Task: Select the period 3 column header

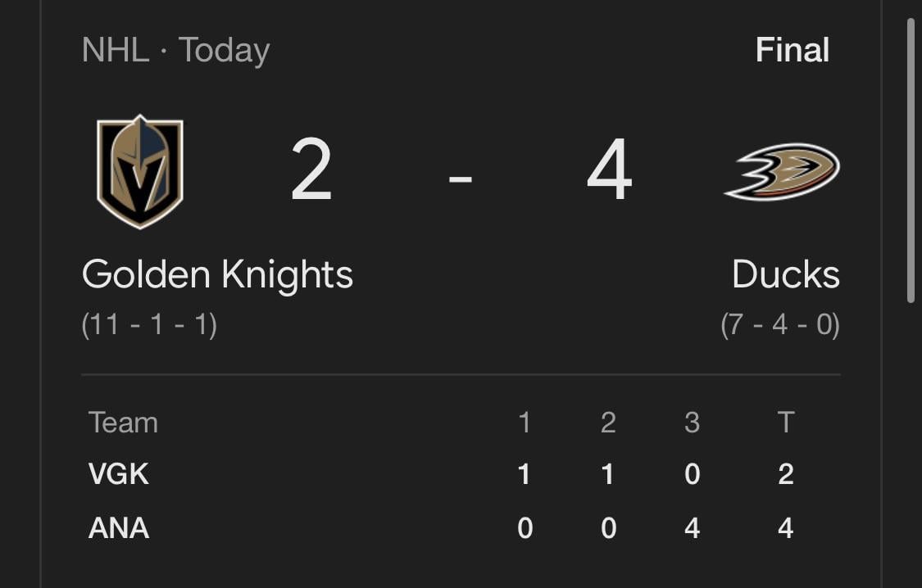Action: point(692,423)
